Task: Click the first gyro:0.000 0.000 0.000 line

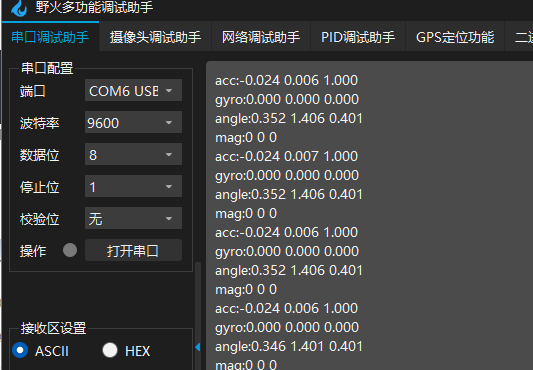Action: click(287, 100)
